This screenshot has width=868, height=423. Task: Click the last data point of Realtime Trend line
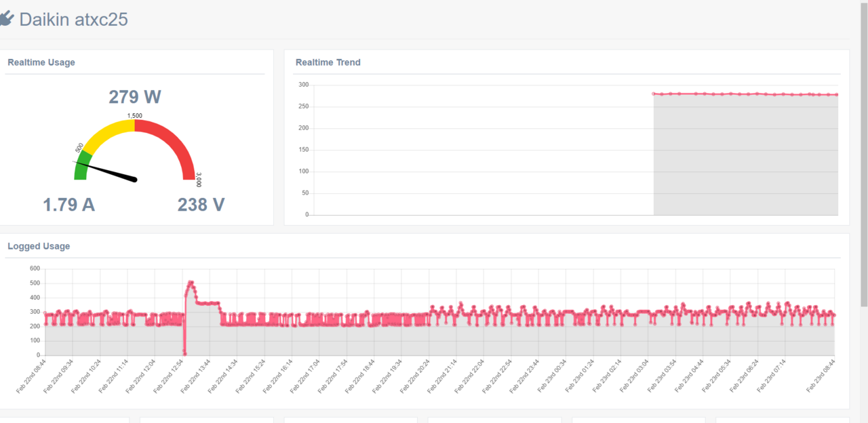[x=837, y=95]
